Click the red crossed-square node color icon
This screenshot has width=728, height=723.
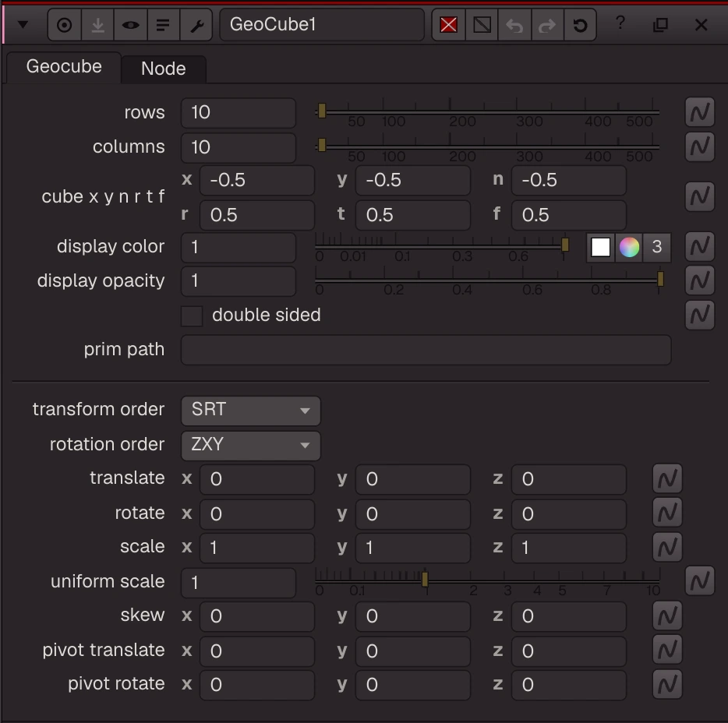point(448,25)
